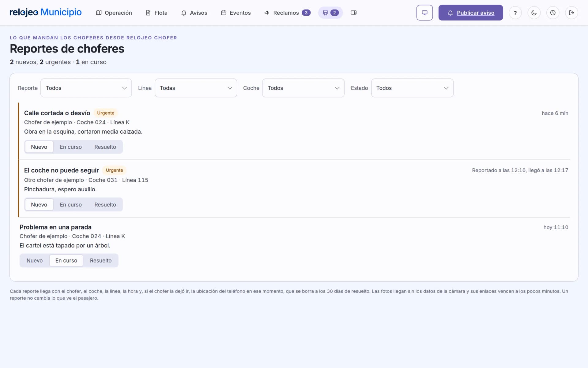This screenshot has height=368, width=588.
Task: Open the Operación menu item
Action: click(x=114, y=13)
